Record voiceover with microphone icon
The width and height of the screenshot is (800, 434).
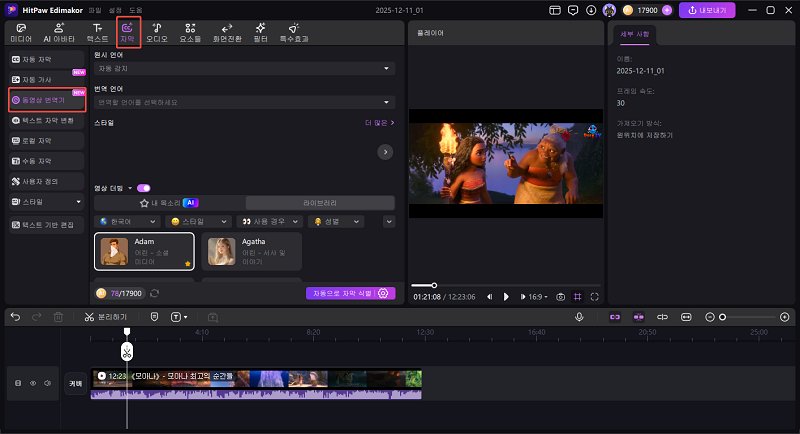point(579,317)
